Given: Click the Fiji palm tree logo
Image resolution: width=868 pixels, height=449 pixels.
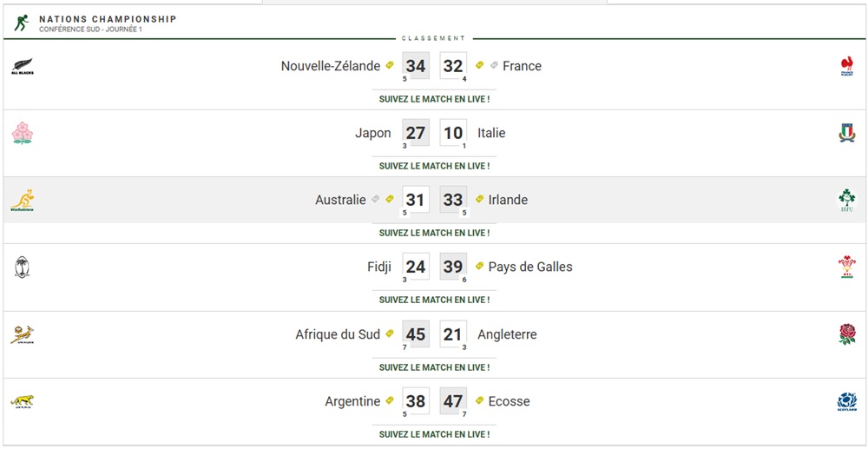Looking at the screenshot, I should coord(23,267).
